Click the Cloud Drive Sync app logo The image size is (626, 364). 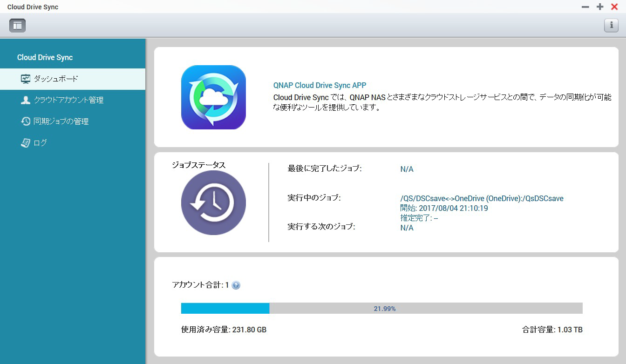click(x=213, y=97)
